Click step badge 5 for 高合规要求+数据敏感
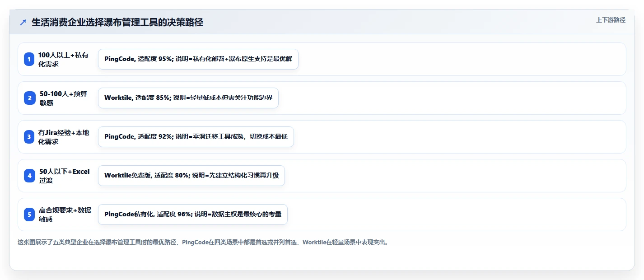The height and width of the screenshot is (280, 644). [29, 215]
